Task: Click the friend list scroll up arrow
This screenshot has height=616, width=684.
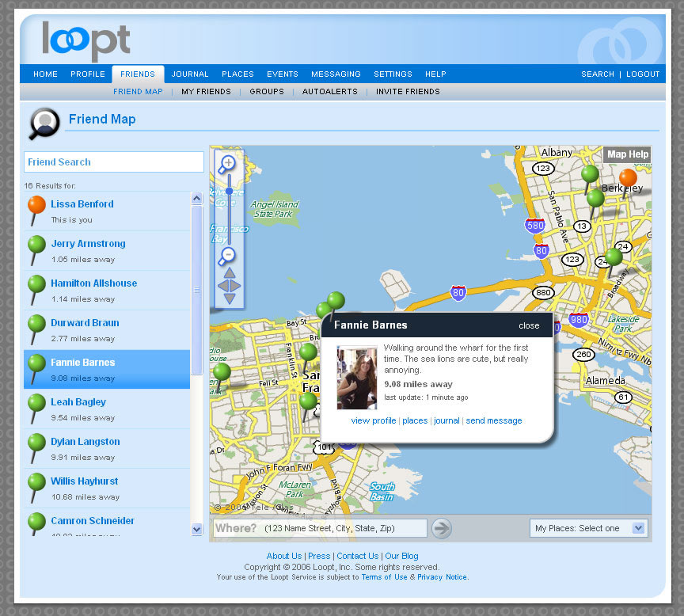Action: click(197, 199)
